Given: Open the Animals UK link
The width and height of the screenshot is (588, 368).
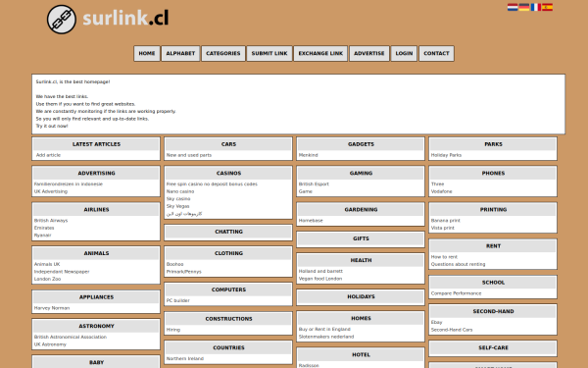Looking at the screenshot, I should (47, 264).
